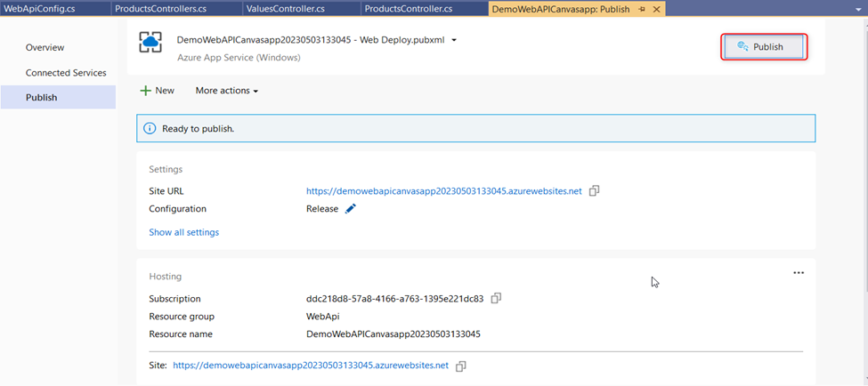
Task: Click the Settings section heading
Action: [x=166, y=169]
